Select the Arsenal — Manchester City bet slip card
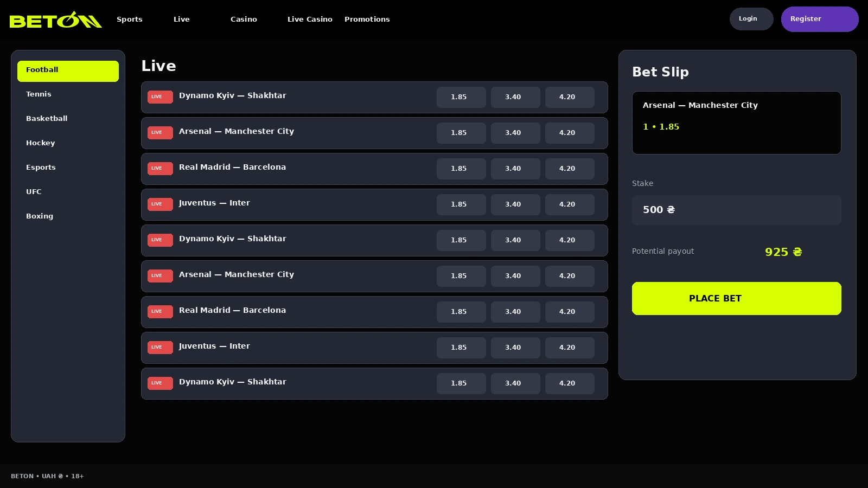This screenshot has height=488, width=868. (737, 123)
